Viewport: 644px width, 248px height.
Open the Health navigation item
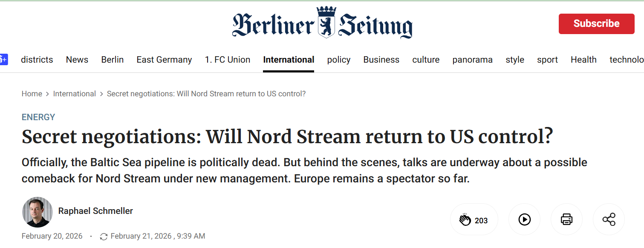click(583, 60)
